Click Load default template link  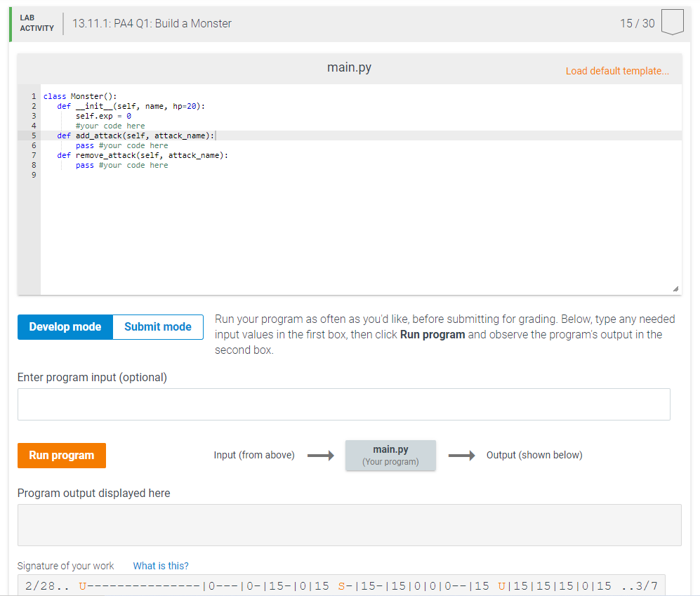click(x=617, y=71)
